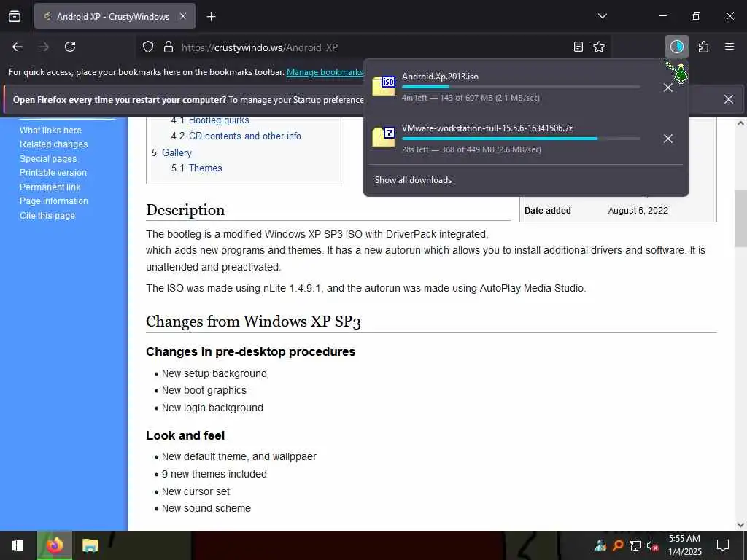Image resolution: width=747 pixels, height=560 pixels.
Task: Click New sound scheme list item
Action: tap(206, 508)
